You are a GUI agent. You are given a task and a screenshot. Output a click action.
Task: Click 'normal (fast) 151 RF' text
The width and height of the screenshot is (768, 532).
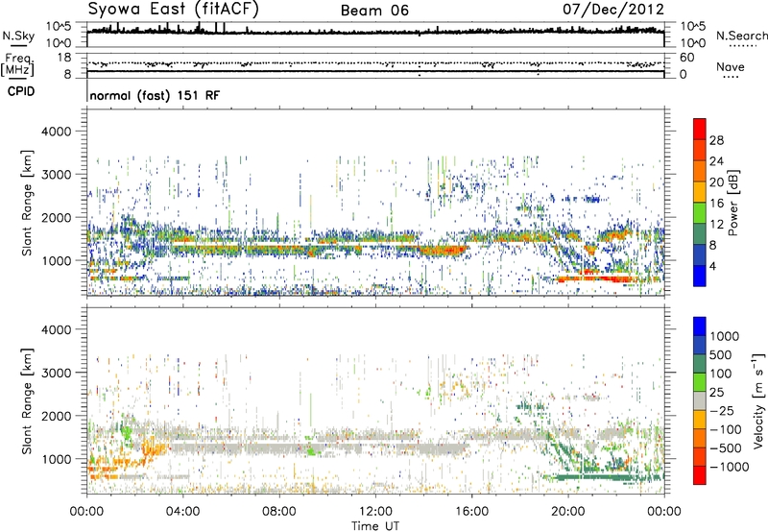155,95
